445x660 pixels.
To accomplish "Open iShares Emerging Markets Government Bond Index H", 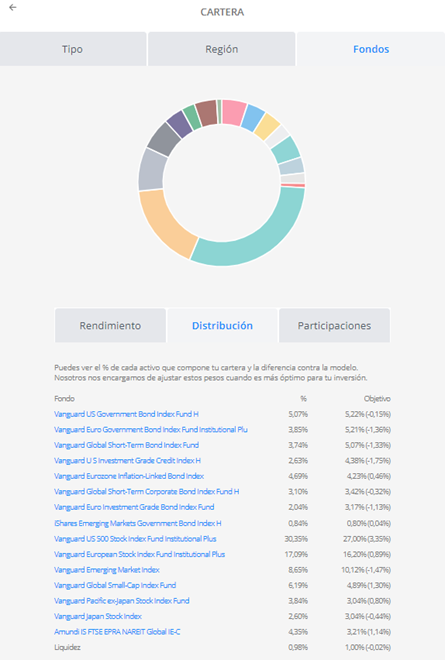I will pyautogui.click(x=138, y=523).
